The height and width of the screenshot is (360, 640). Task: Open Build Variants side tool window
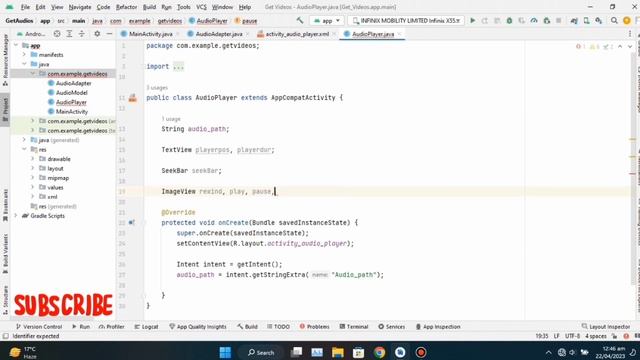click(5, 253)
